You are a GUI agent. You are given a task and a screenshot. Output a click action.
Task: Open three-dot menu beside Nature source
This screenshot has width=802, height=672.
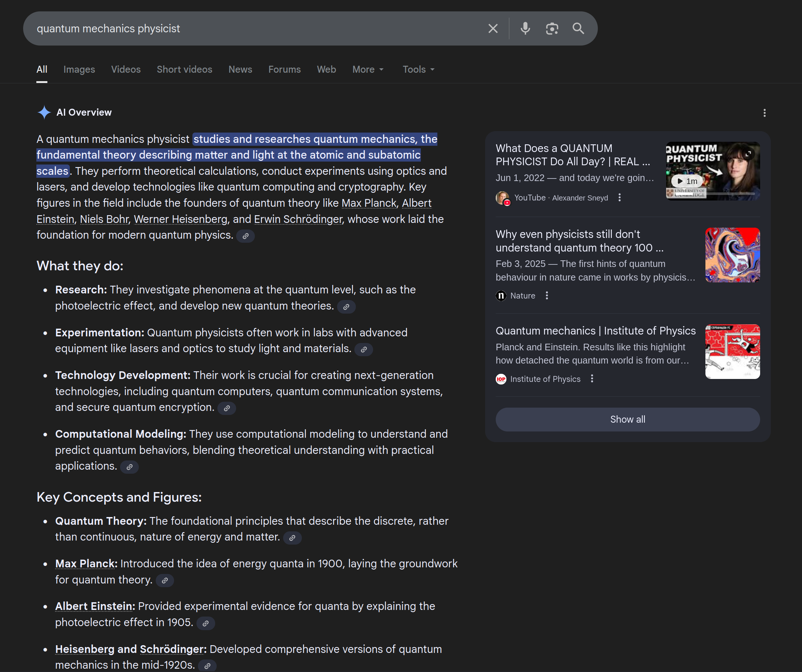547,296
